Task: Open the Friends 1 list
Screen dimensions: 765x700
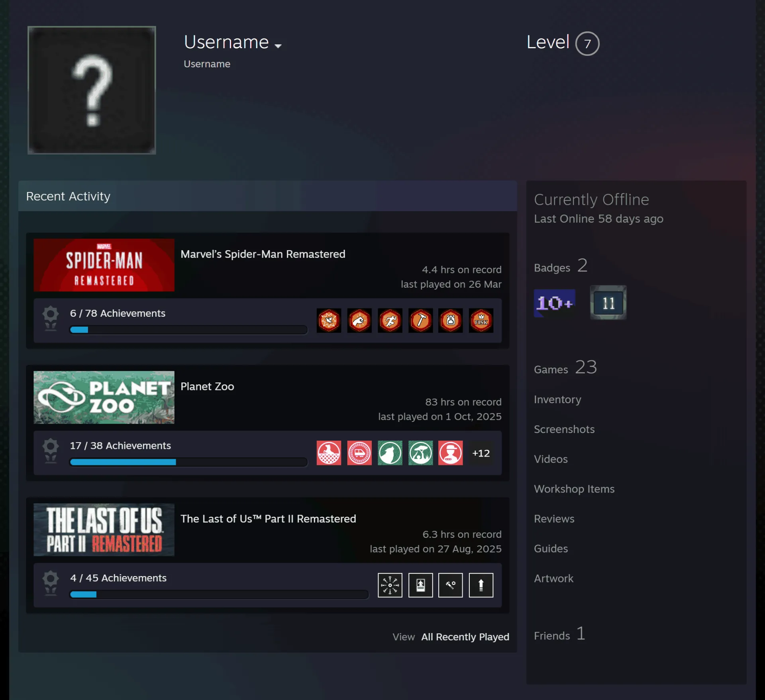Action: pyautogui.click(x=559, y=634)
